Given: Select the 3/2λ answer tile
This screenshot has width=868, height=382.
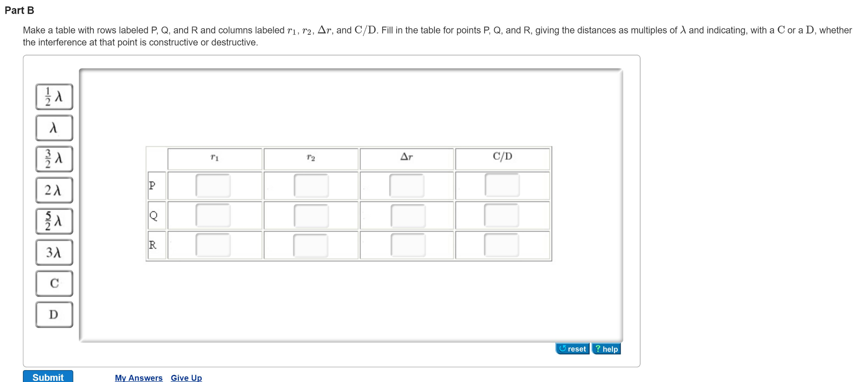Looking at the screenshot, I should click(x=53, y=159).
